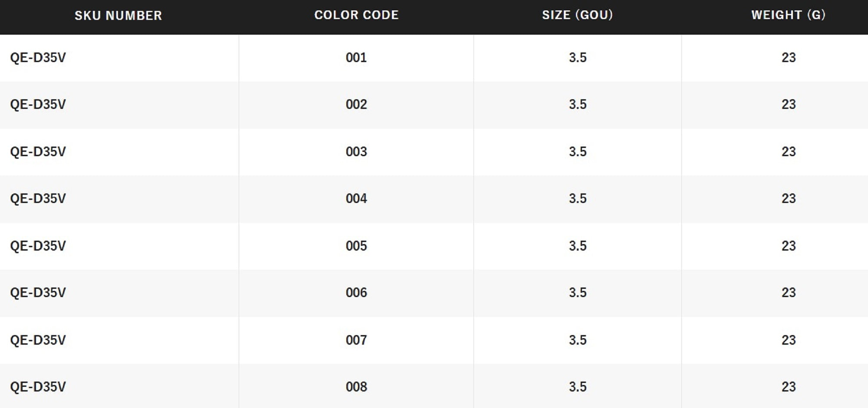Viewport: 868px width, 408px height.
Task: Select color code 002 cell
Action: [x=356, y=104]
